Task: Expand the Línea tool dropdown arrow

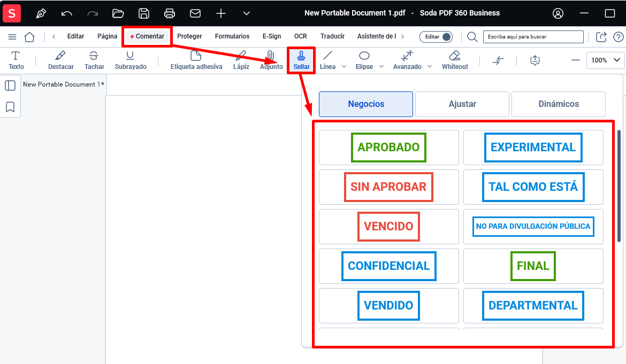Action: click(x=344, y=67)
